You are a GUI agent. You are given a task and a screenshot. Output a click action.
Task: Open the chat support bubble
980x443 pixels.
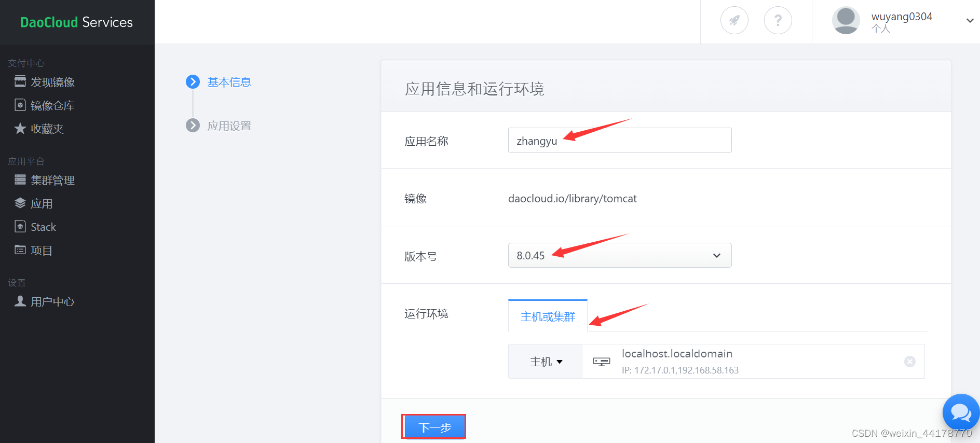point(961,413)
